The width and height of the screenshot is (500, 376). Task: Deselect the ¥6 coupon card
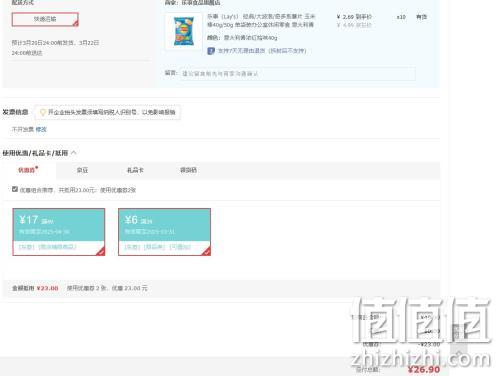(x=164, y=232)
